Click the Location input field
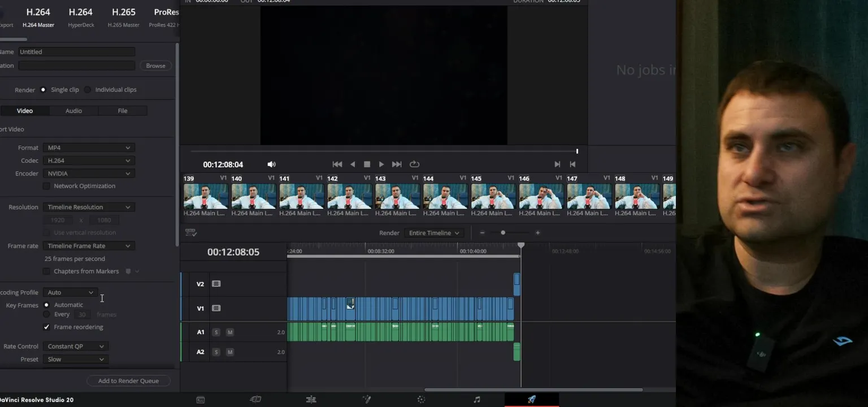This screenshot has width=868, height=407. tap(76, 66)
